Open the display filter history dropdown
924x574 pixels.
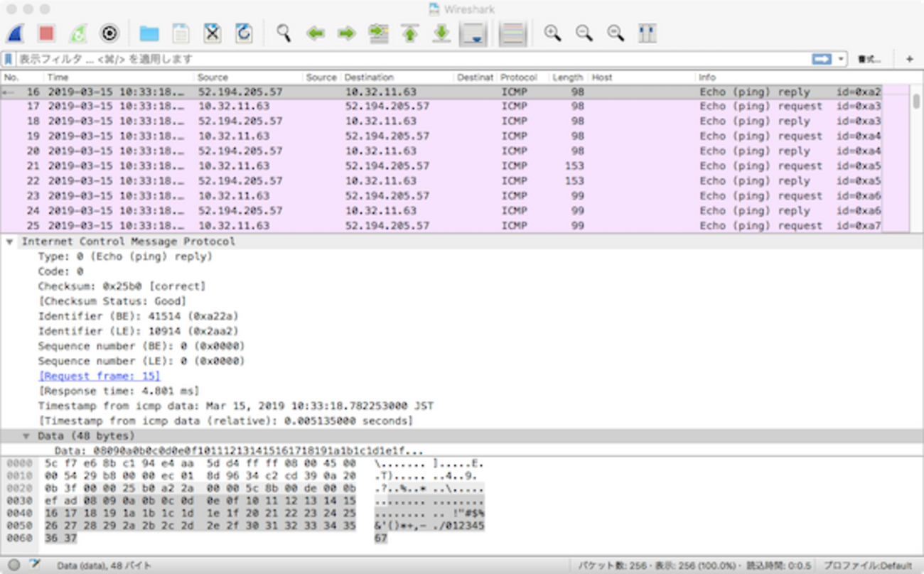(x=842, y=59)
